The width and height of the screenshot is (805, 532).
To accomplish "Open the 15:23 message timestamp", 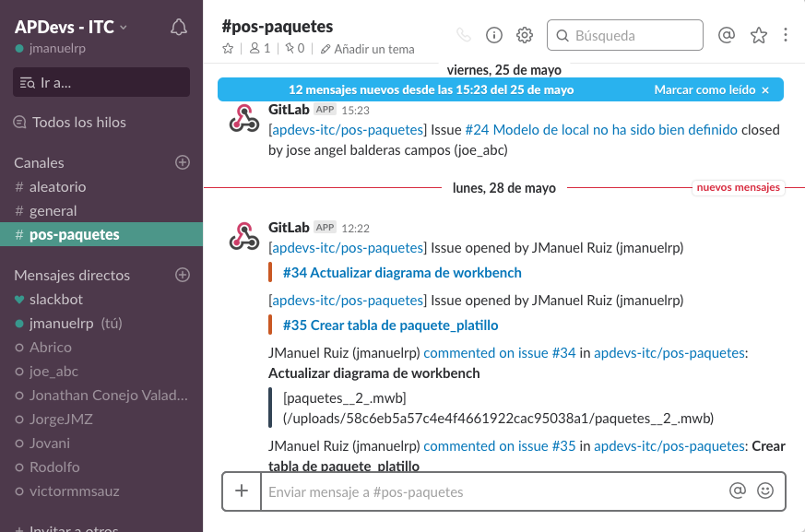I will coord(355,110).
